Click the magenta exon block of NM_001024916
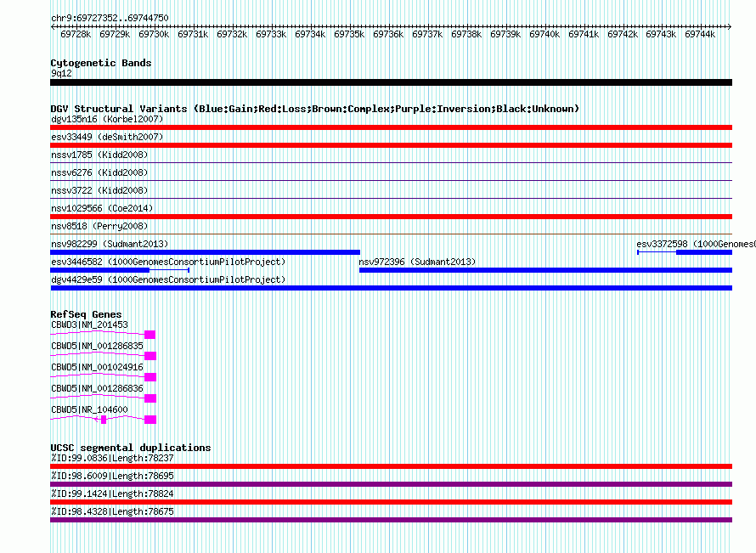 (x=150, y=377)
